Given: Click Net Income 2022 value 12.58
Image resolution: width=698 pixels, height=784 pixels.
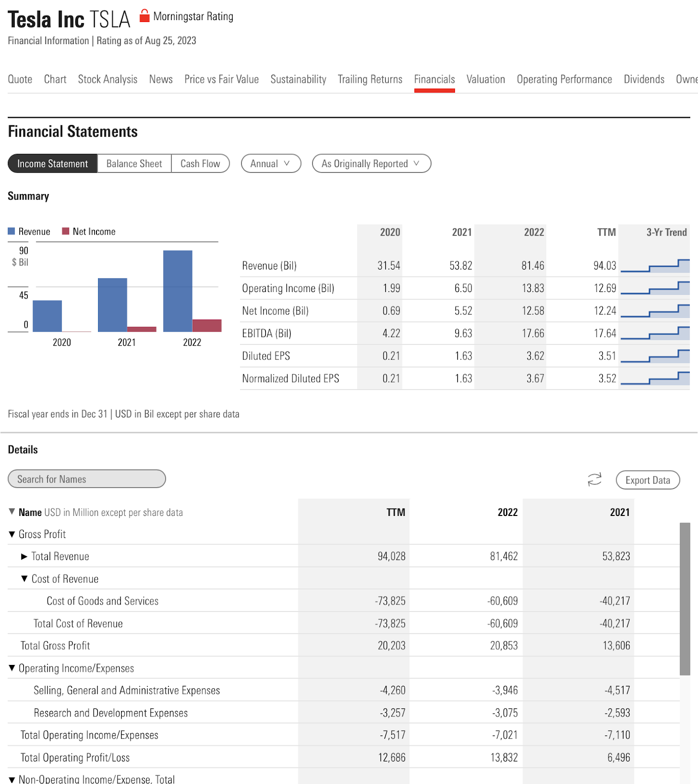Looking at the screenshot, I should coord(533,311).
